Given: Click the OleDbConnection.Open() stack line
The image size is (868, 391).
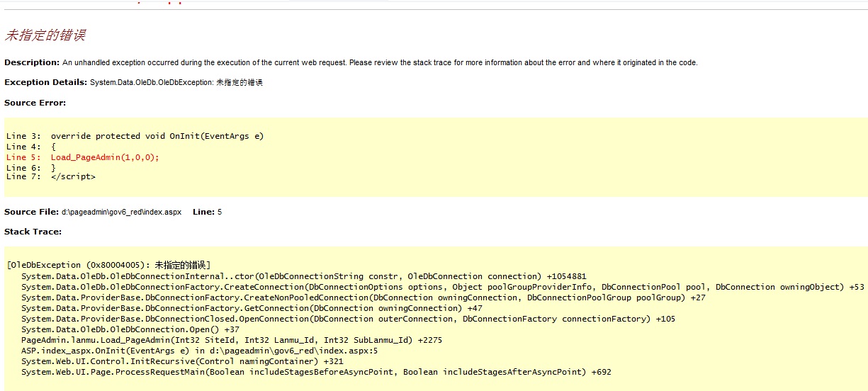Looking at the screenshot, I should click(130, 329).
